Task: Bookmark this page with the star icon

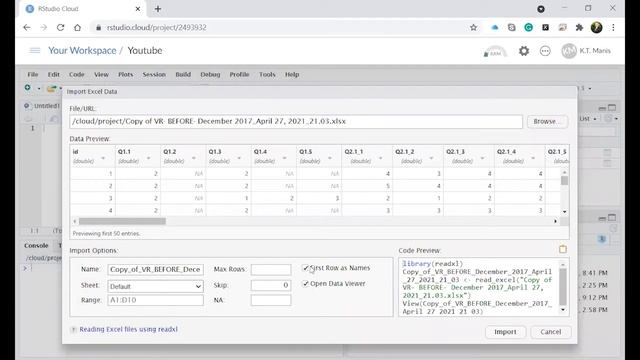Action: 473,27
